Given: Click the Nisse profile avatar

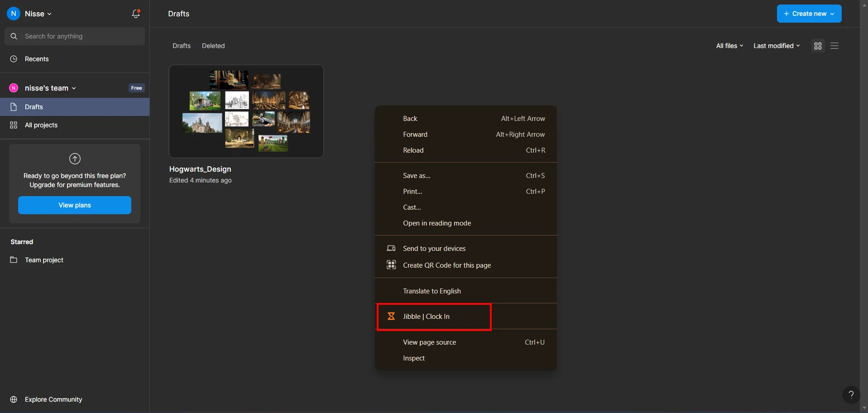Looking at the screenshot, I should tap(14, 14).
